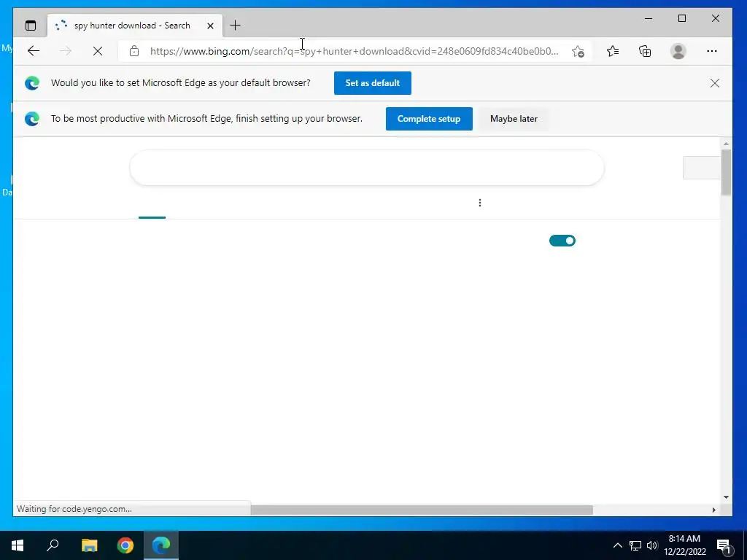Choose Maybe later
This screenshot has height=560, width=747.
pos(514,119)
